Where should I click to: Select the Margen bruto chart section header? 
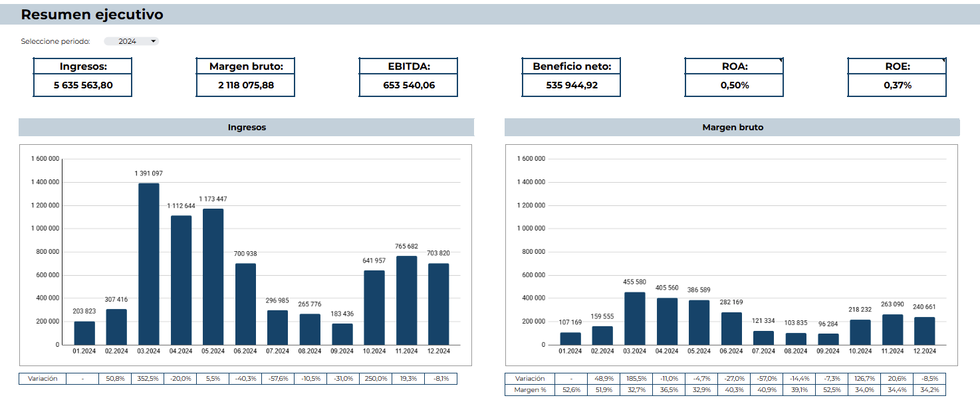pos(732,128)
